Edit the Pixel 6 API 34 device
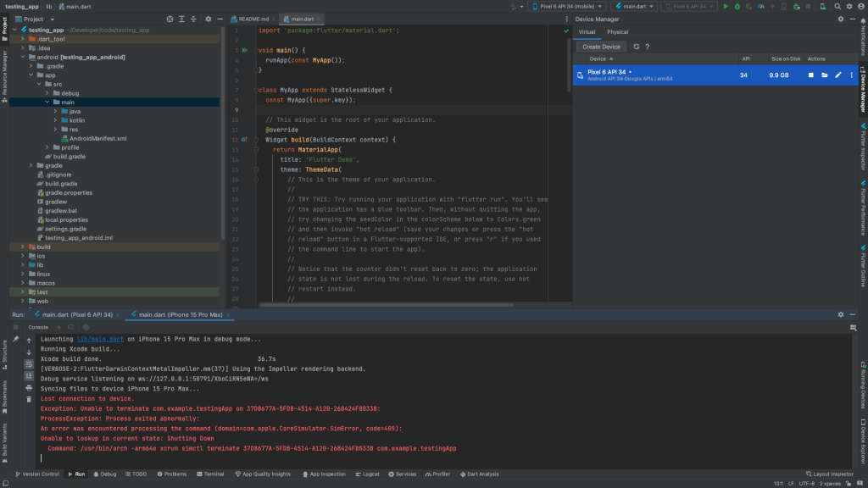 pyautogui.click(x=838, y=75)
